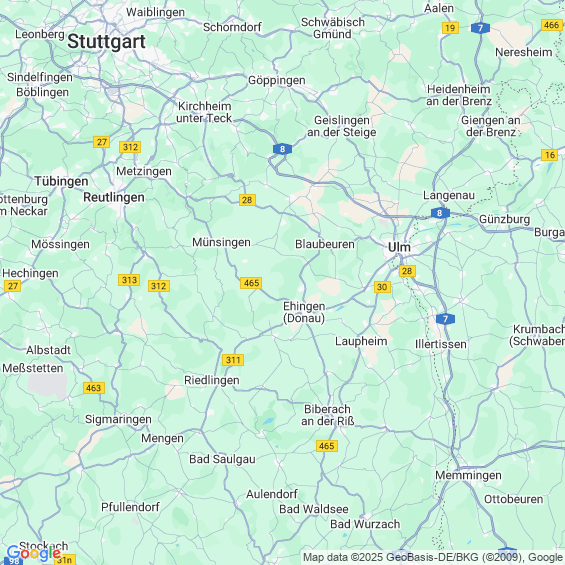The image size is (565, 565).
Task: Click the yellow 16 road shield near Giengen
Action: (550, 155)
